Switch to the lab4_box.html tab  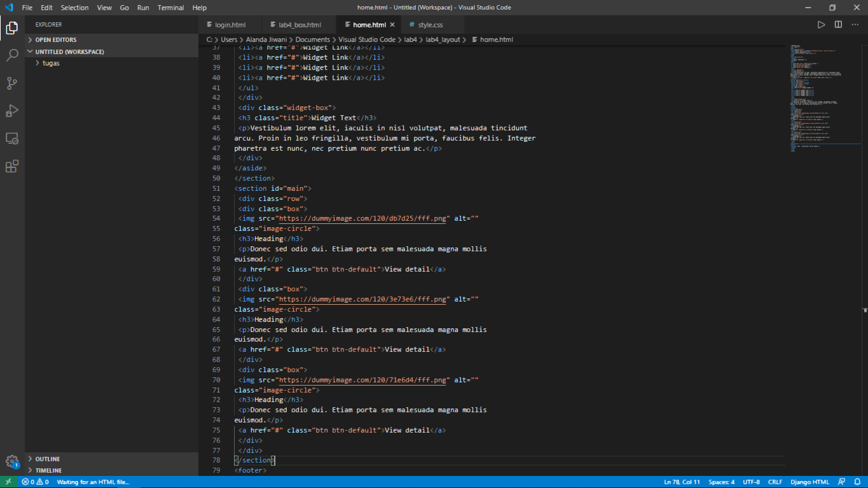point(299,25)
